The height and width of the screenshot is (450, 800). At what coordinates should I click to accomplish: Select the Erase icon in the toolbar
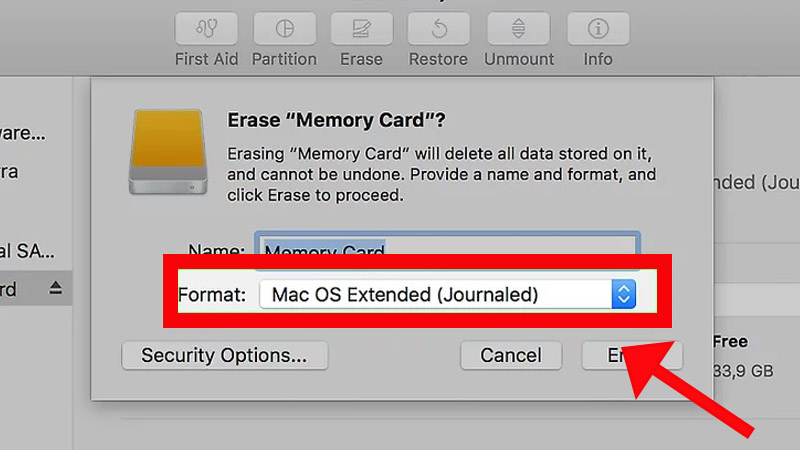tap(361, 26)
